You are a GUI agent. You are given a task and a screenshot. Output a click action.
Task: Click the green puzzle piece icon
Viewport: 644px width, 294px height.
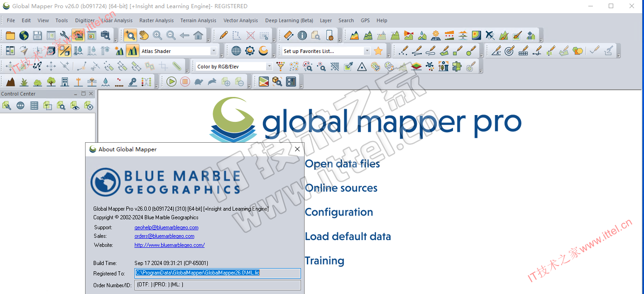coord(457,67)
